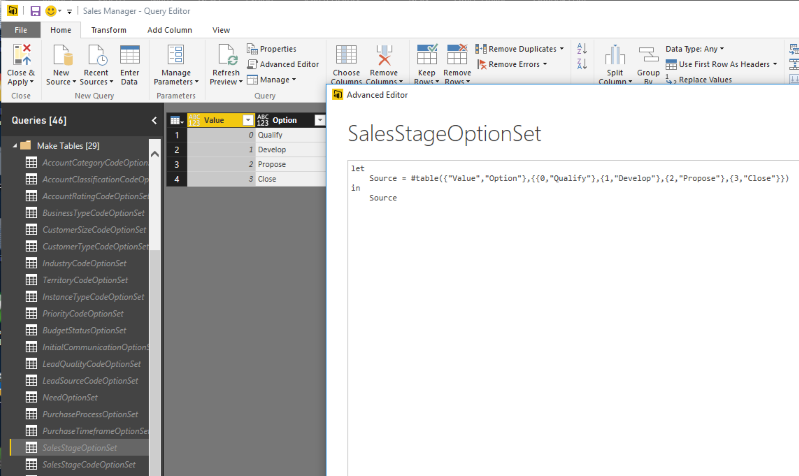
Task: Click the Group By icon
Action: point(648,55)
